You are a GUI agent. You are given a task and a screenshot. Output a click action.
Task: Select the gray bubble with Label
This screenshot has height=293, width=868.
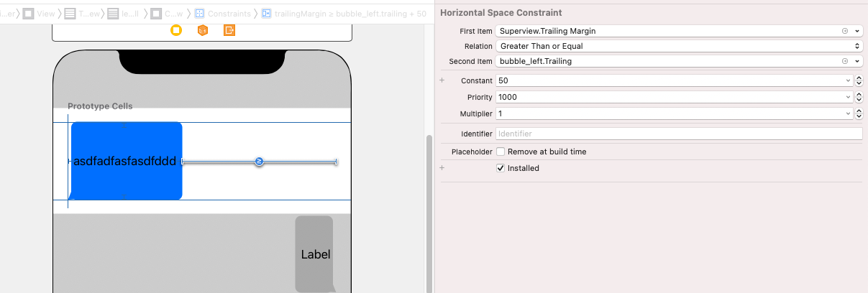[x=314, y=254]
